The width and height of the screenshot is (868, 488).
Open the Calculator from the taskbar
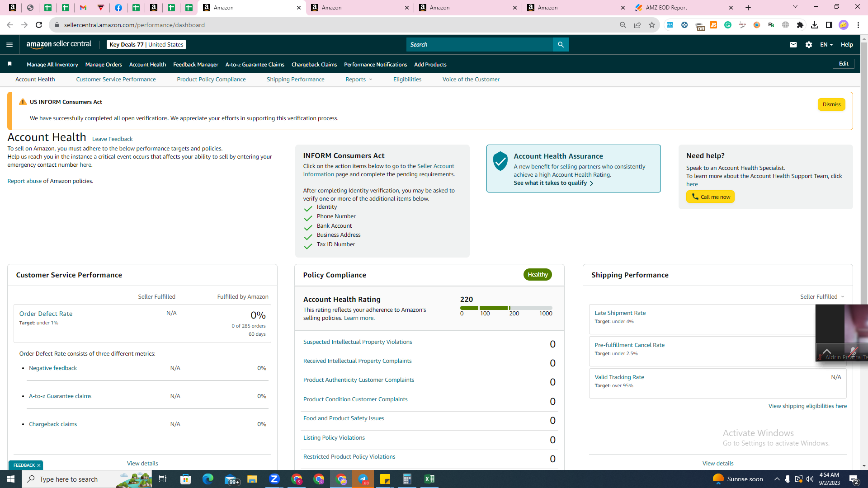[407, 479]
